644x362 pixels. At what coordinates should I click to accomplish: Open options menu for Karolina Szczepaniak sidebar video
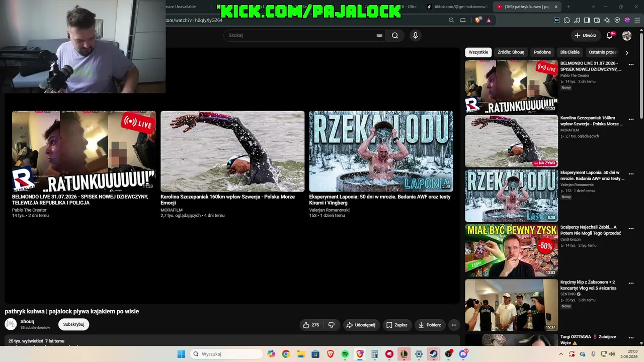click(631, 119)
